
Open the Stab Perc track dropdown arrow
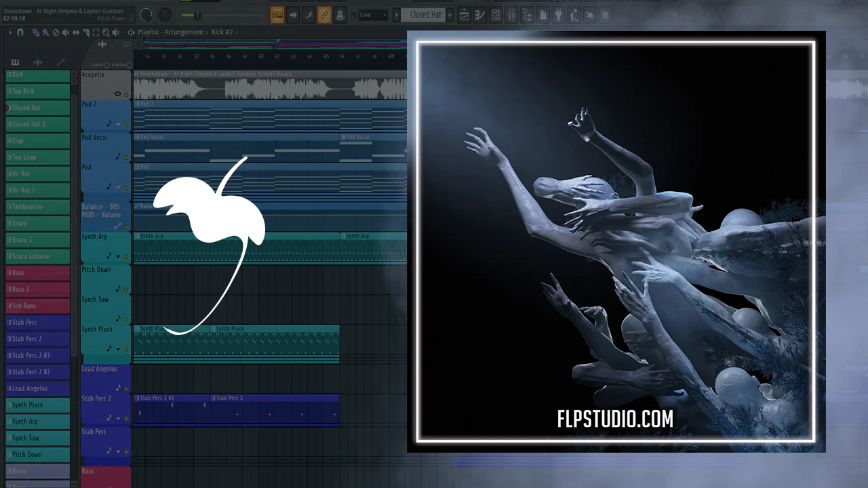pyautogui.click(x=118, y=451)
